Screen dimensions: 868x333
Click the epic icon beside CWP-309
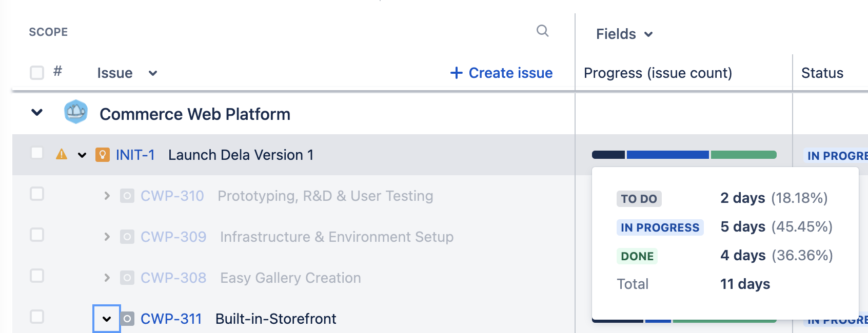127,237
